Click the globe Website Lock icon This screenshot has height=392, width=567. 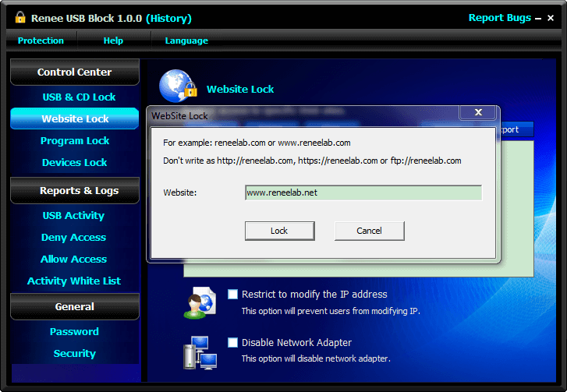click(x=178, y=87)
